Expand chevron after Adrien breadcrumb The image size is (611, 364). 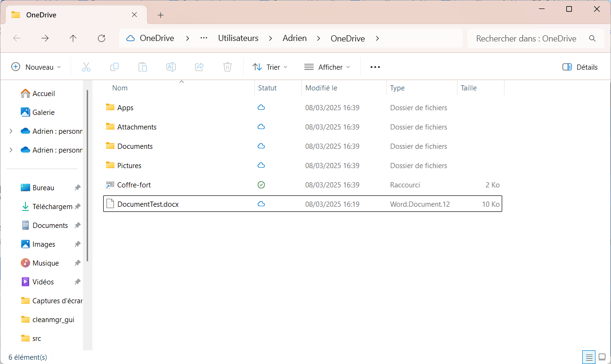(318, 38)
